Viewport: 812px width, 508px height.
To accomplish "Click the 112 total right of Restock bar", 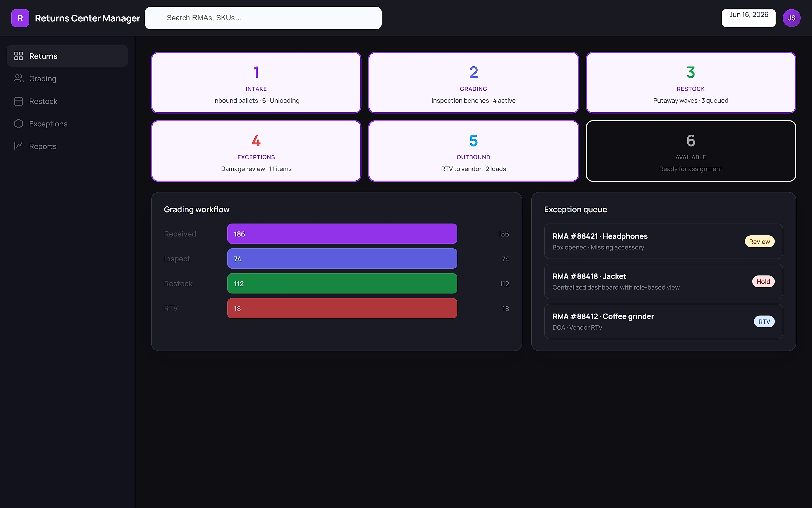I will click(504, 284).
